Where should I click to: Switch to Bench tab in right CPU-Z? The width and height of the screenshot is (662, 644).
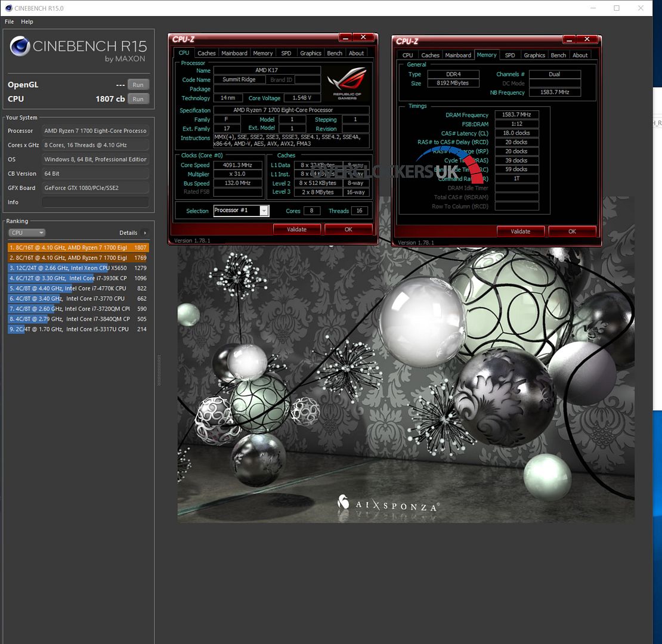pos(559,55)
